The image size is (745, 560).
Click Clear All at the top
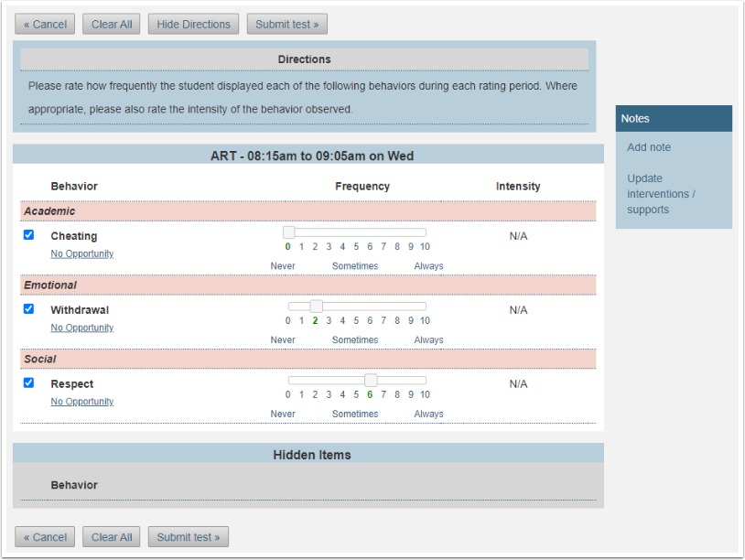point(111,24)
